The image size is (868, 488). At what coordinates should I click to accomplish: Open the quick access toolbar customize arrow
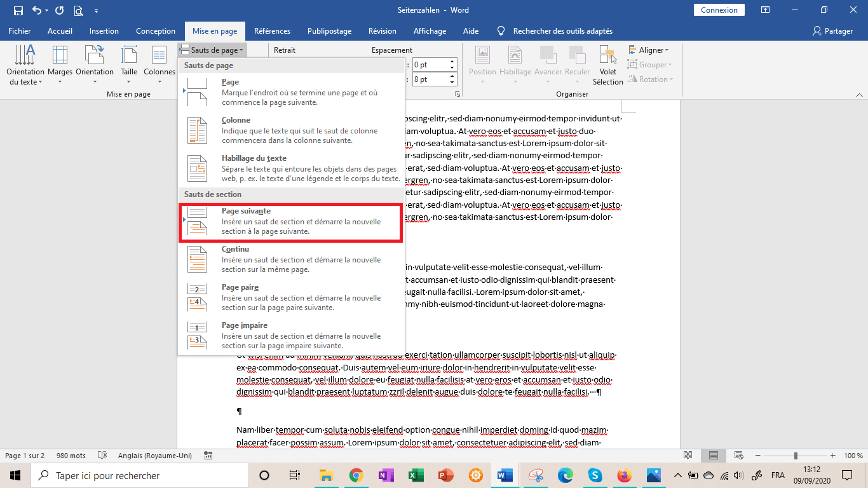(x=96, y=11)
